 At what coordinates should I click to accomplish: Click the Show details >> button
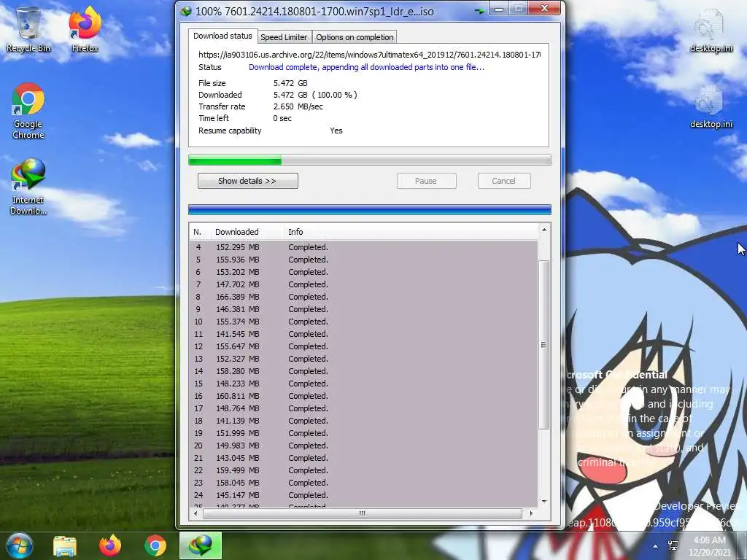pos(248,181)
